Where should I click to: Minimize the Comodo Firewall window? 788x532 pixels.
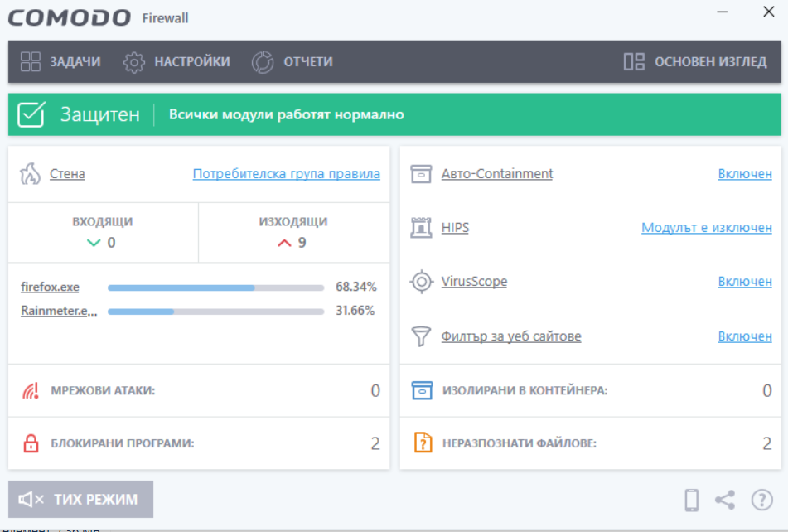pos(723,12)
